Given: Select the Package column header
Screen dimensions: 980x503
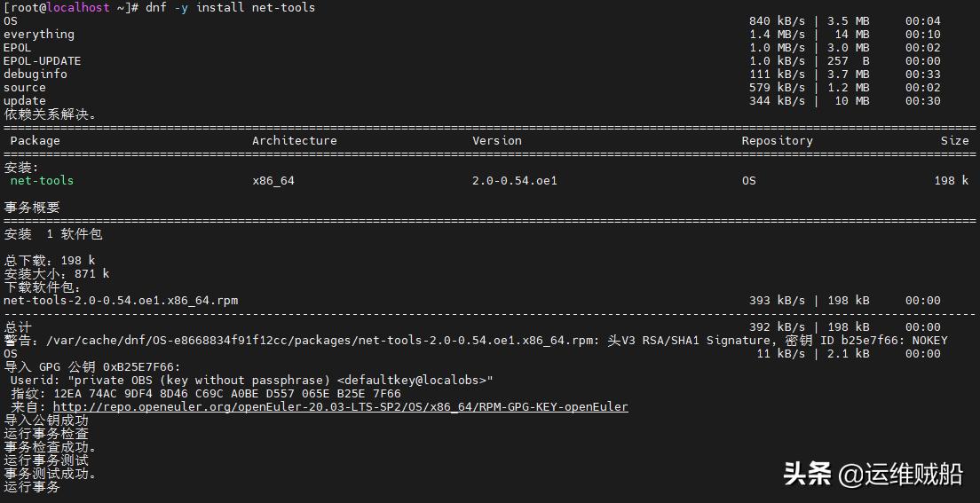Looking at the screenshot, I should 36,140.
